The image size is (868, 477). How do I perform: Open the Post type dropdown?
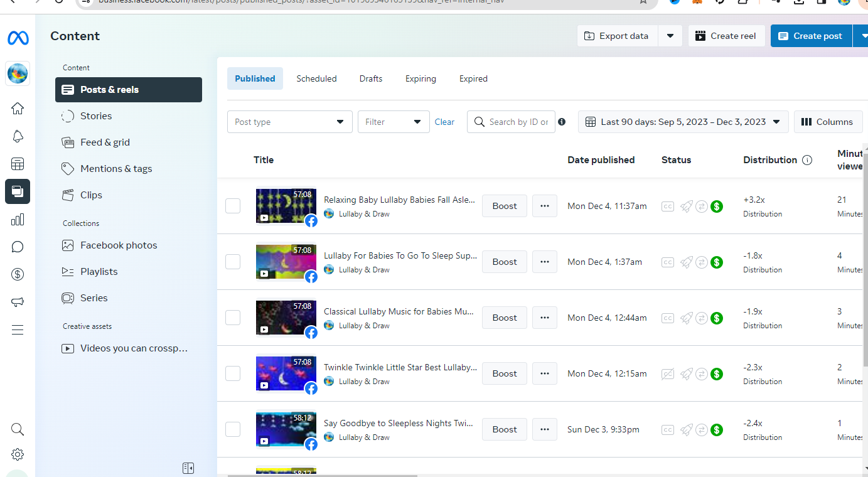click(290, 122)
